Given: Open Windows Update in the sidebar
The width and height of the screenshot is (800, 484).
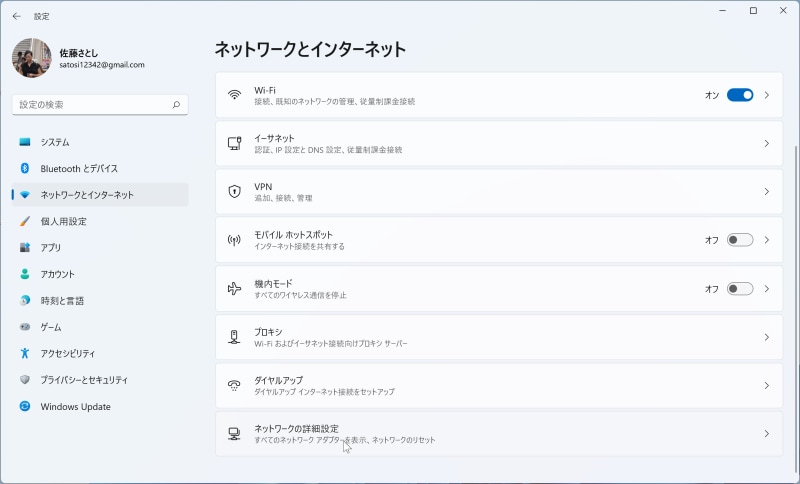Looking at the screenshot, I should (x=75, y=407).
